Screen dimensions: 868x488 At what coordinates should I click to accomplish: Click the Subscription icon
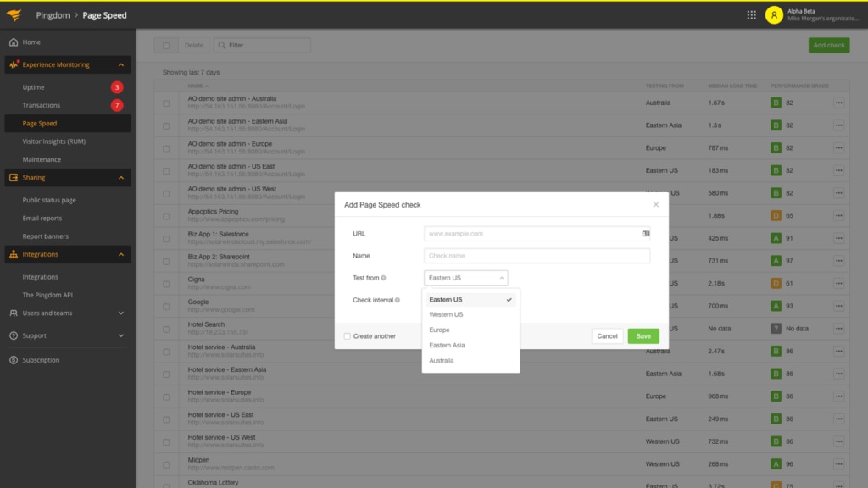[x=14, y=360]
